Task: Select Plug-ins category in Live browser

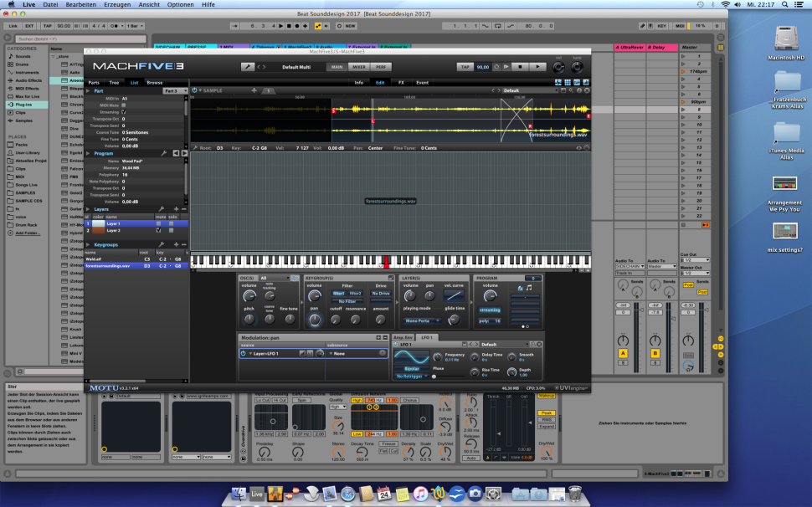Action: 28,105
